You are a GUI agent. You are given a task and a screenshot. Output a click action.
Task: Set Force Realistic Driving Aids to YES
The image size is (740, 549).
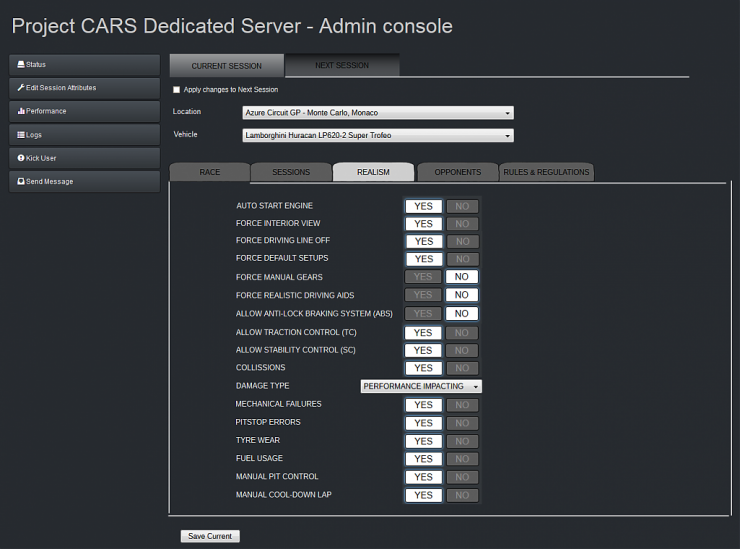pos(423,295)
